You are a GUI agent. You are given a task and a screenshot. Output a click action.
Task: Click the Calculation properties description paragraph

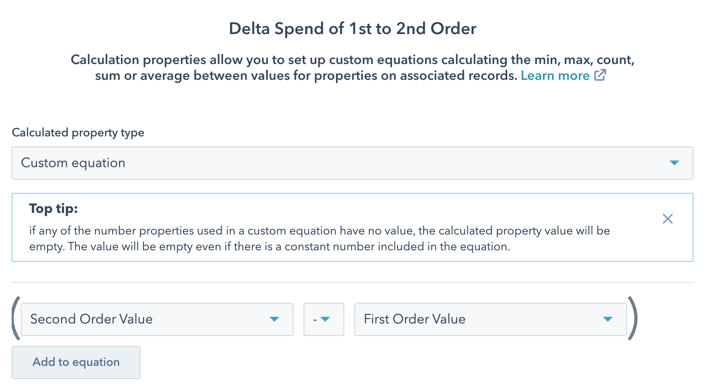pyautogui.click(x=352, y=68)
